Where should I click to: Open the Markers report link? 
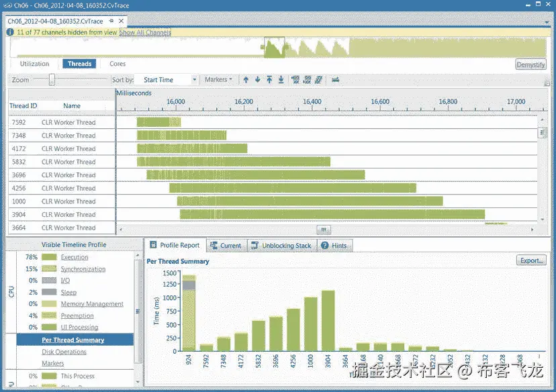(x=53, y=363)
